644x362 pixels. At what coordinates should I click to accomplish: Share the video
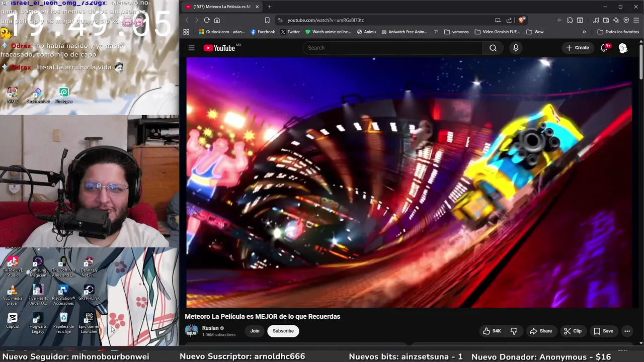point(541,331)
